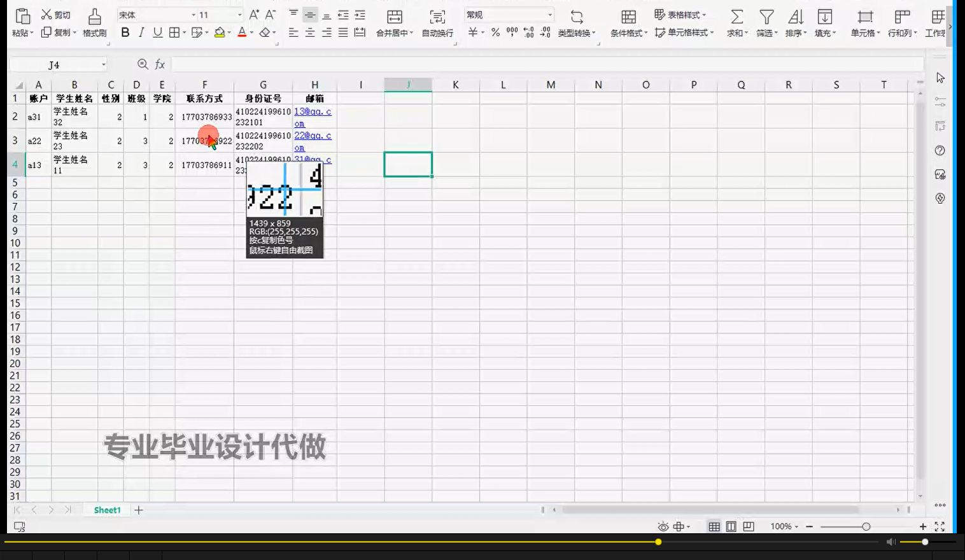Image resolution: width=965 pixels, height=560 pixels.
Task: Toggle italic formatting
Action: (x=141, y=33)
